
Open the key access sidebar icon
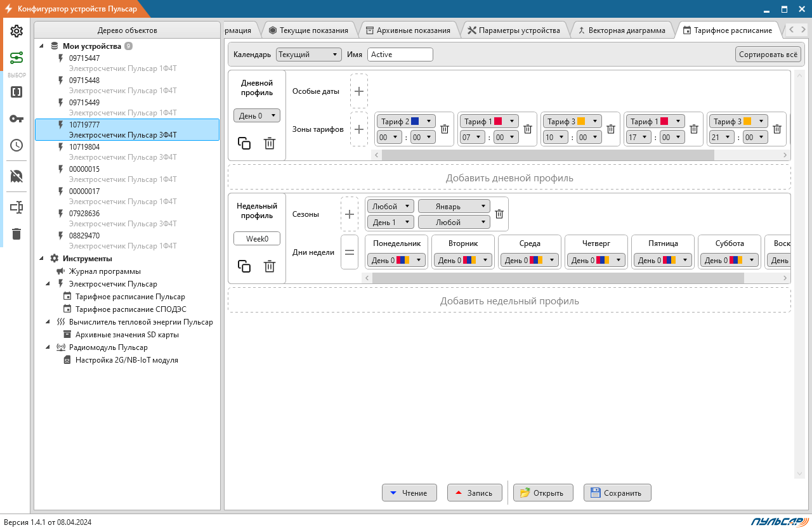pyautogui.click(x=16, y=119)
